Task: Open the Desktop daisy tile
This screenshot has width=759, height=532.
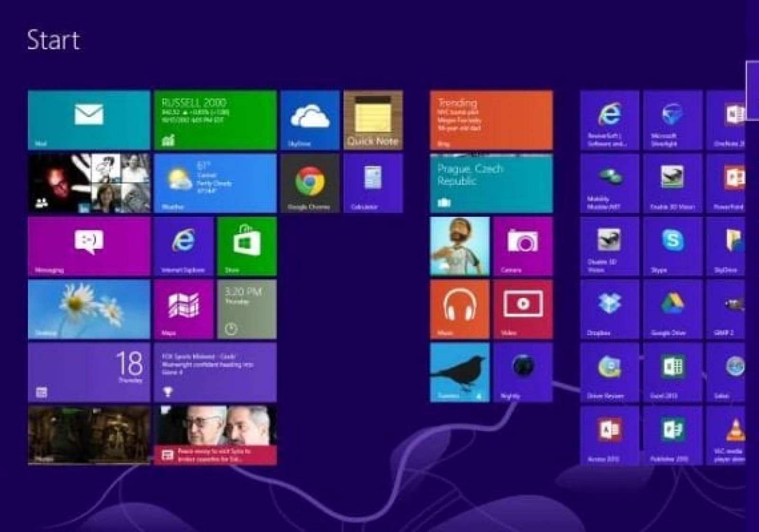Action: click(89, 309)
